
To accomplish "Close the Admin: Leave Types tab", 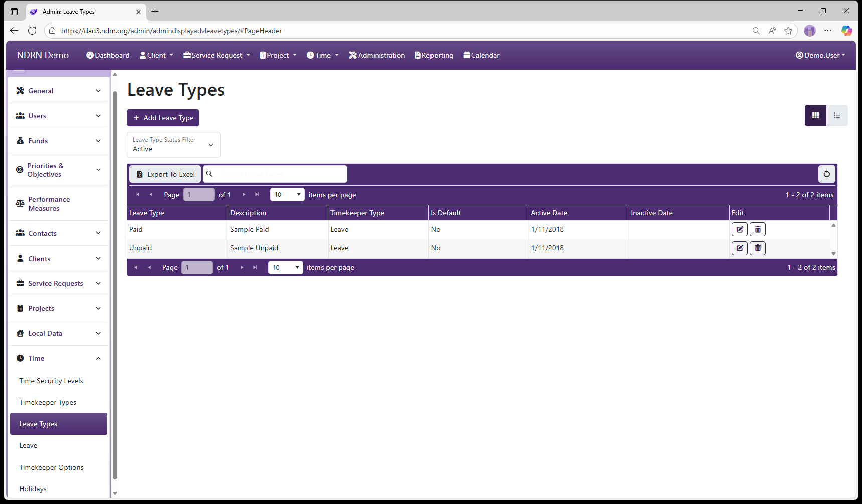I will pyautogui.click(x=139, y=12).
